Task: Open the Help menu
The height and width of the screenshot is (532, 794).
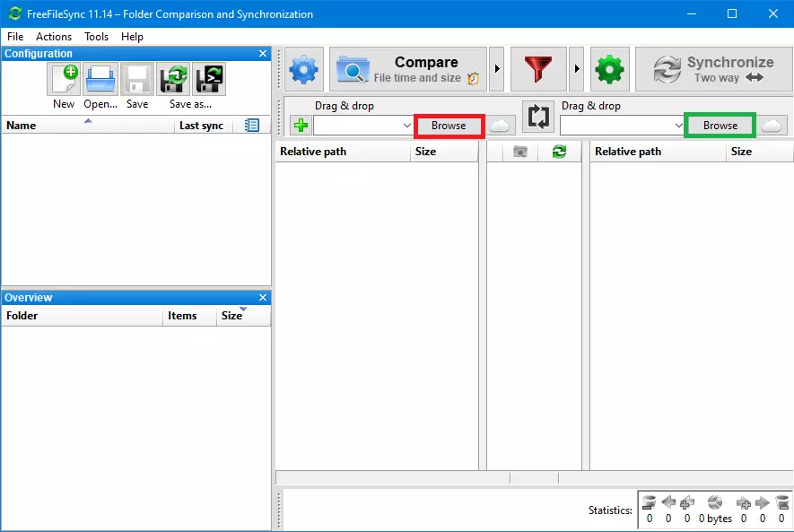Action: coord(132,37)
